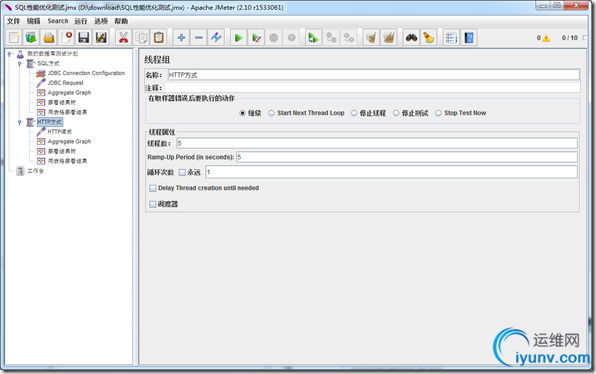Create a new test plan via toolbar

click(14, 38)
